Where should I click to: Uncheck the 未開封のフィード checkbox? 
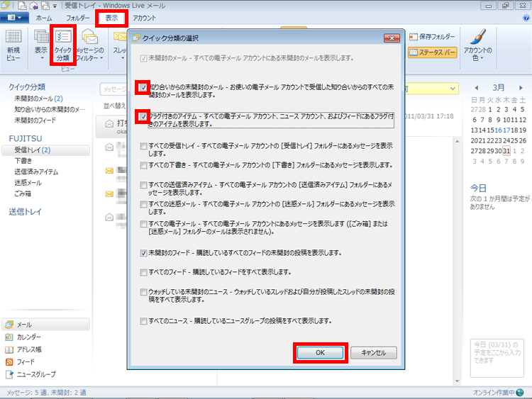pos(143,253)
